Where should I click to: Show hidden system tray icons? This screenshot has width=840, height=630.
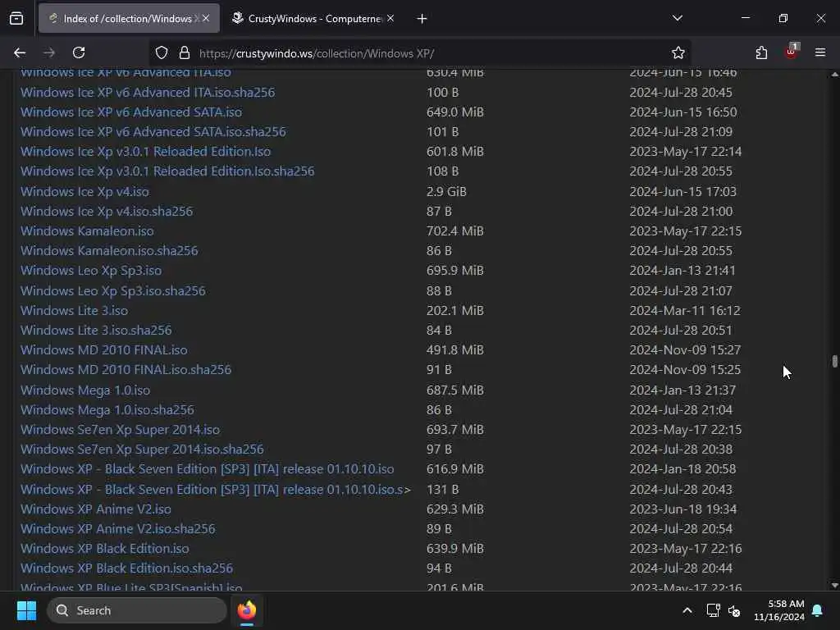tap(687, 610)
